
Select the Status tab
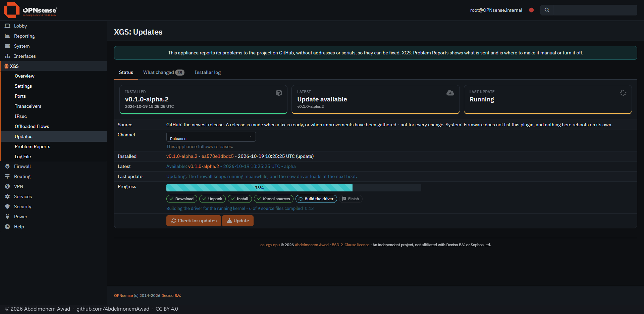[126, 72]
